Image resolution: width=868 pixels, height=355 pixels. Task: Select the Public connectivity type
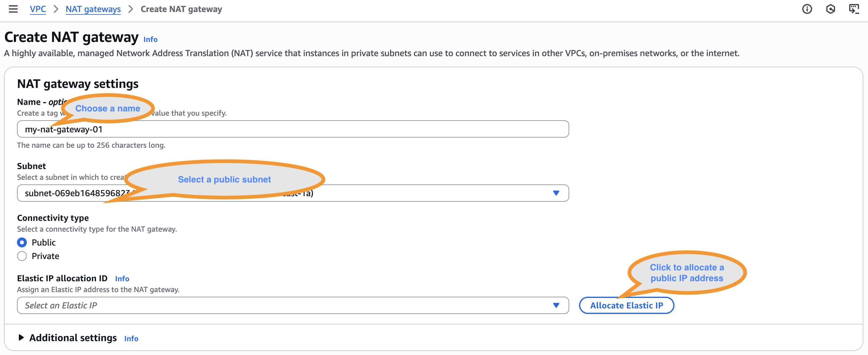click(22, 242)
